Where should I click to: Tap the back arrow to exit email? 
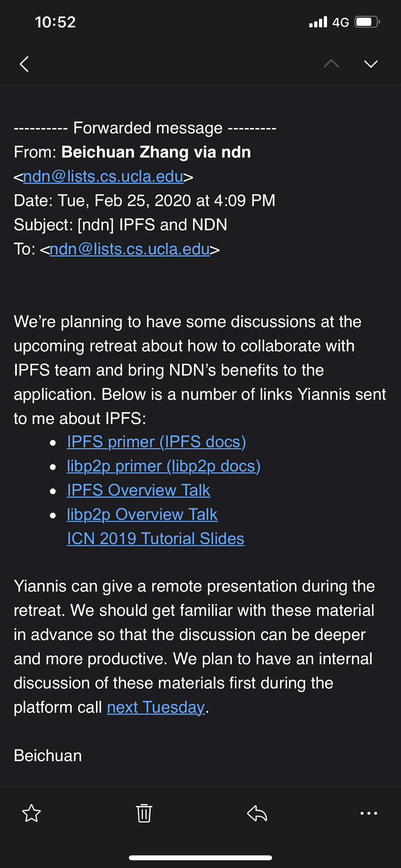coord(24,64)
